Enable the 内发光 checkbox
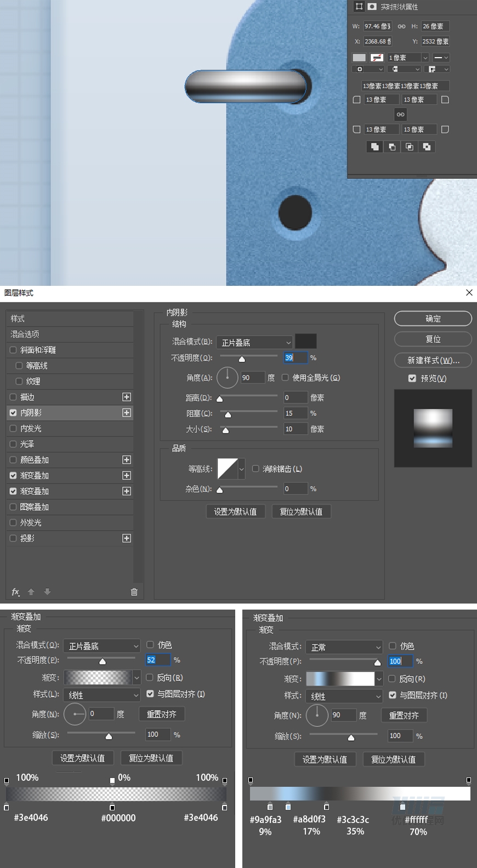The height and width of the screenshot is (868, 477). 13,428
